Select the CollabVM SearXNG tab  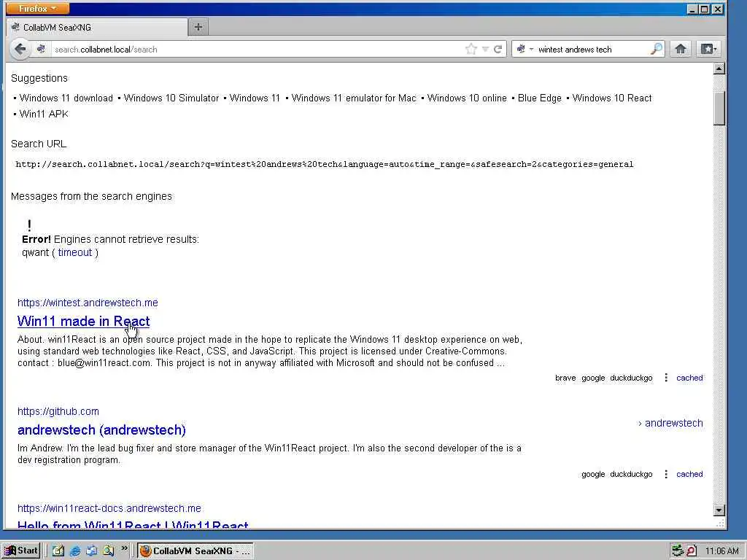97,27
